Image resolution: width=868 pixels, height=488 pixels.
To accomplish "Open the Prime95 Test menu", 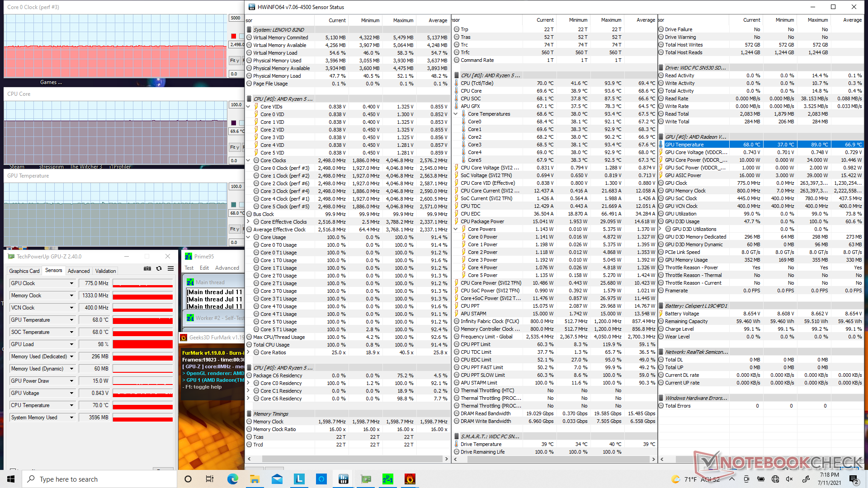I will click(x=189, y=268).
